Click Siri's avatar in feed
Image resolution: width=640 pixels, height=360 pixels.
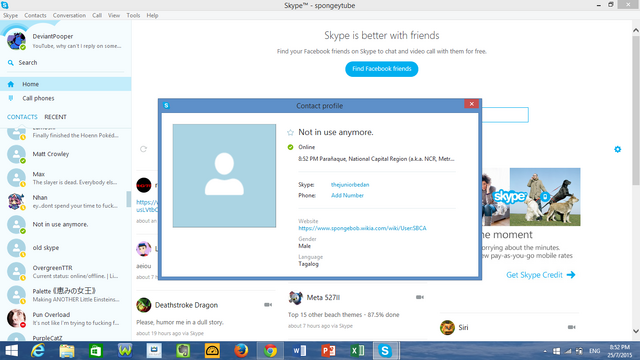[x=447, y=327]
